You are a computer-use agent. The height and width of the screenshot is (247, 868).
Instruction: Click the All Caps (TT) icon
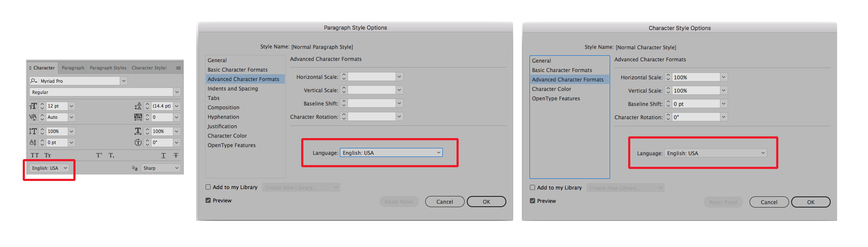tap(35, 155)
